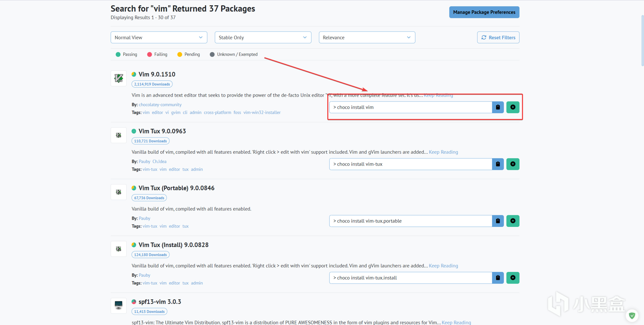
Task: Select the 'gvim' tag link
Action: pos(176,112)
